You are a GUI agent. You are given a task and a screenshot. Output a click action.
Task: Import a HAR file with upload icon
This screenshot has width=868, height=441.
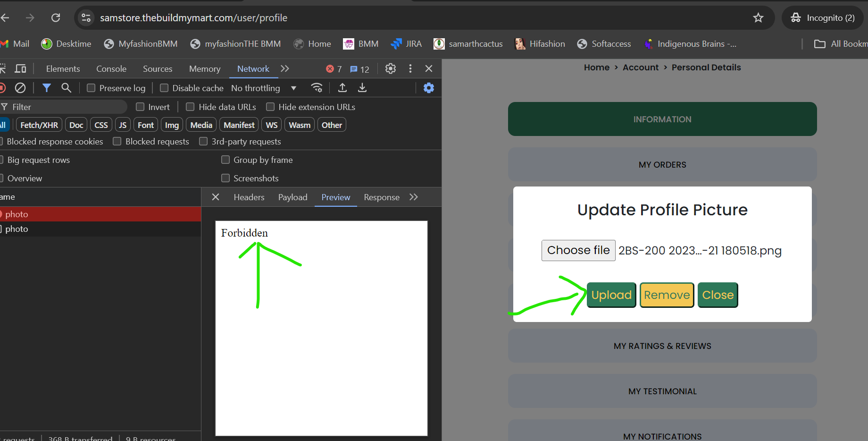pos(342,88)
